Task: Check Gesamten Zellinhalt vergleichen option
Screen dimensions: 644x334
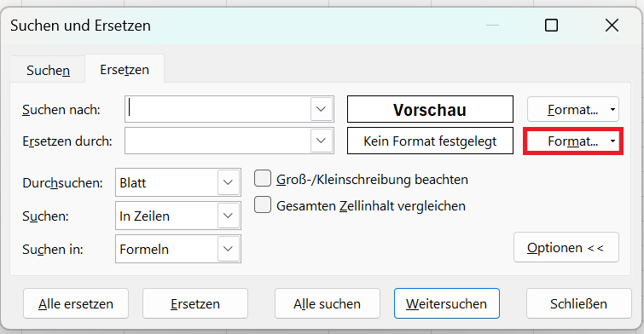Action: point(263,204)
